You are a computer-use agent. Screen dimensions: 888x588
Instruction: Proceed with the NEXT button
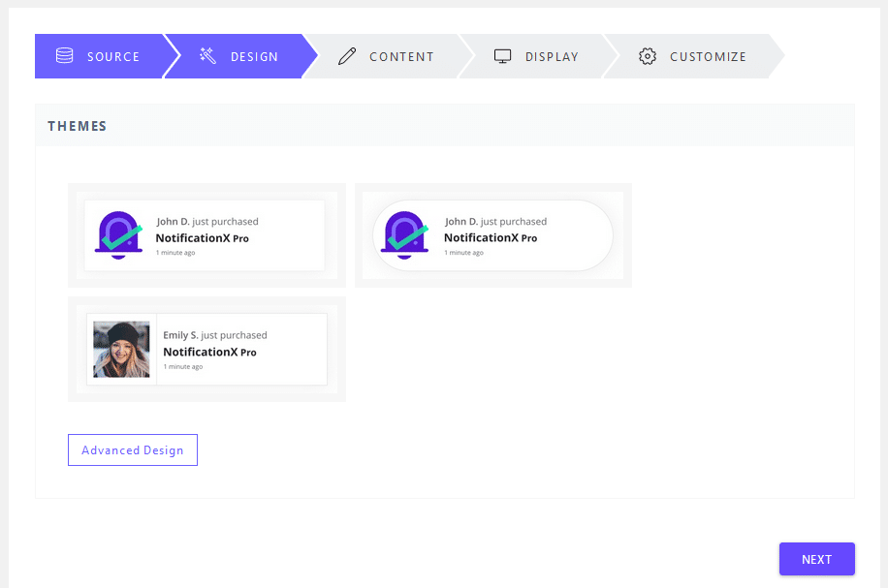tap(816, 559)
